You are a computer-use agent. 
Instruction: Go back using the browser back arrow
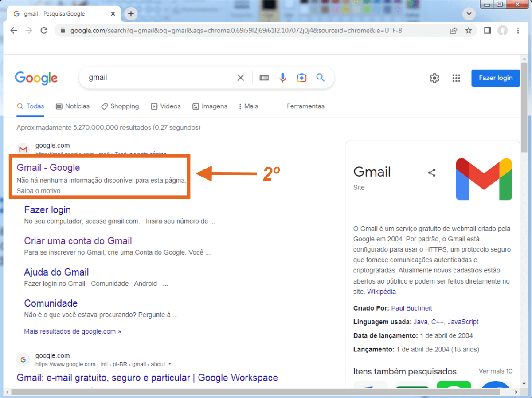pyautogui.click(x=14, y=31)
